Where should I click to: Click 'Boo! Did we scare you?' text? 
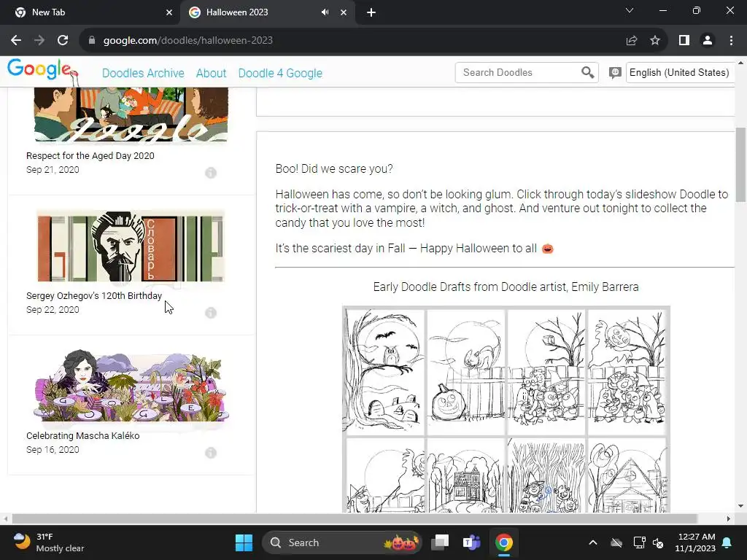click(x=334, y=168)
